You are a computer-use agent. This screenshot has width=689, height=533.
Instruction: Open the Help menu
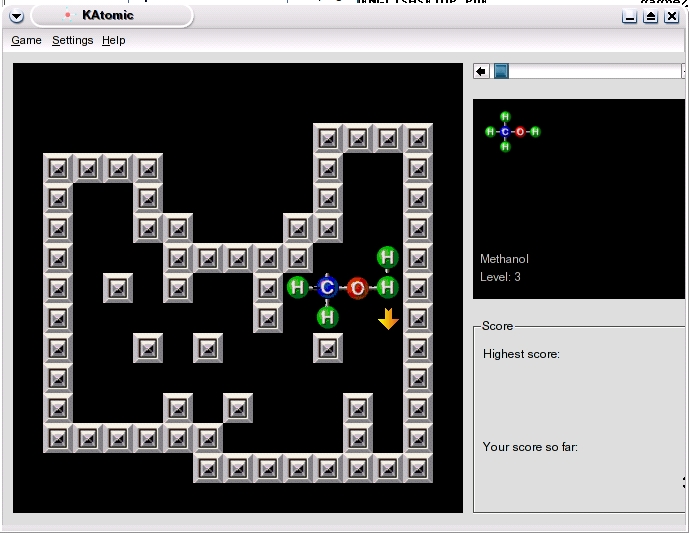pyautogui.click(x=113, y=40)
